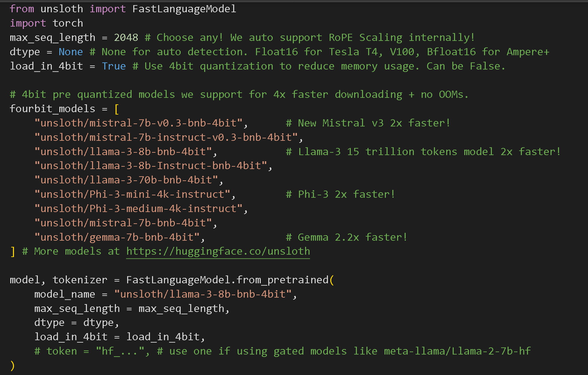Open the huggingface.co/unsloth link

(218, 252)
